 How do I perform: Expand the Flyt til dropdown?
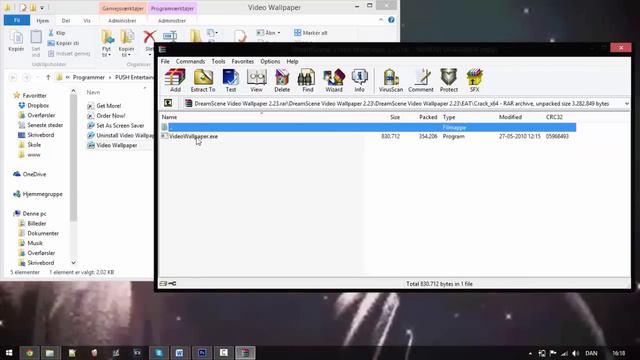coord(107,52)
